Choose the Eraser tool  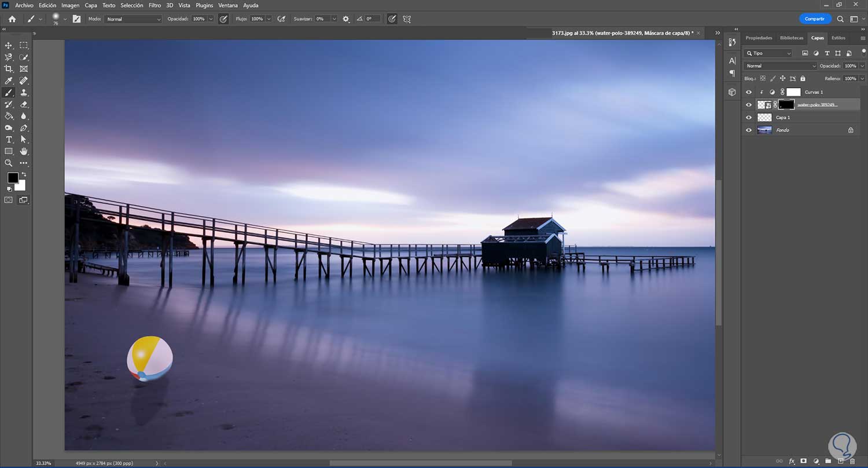24,104
